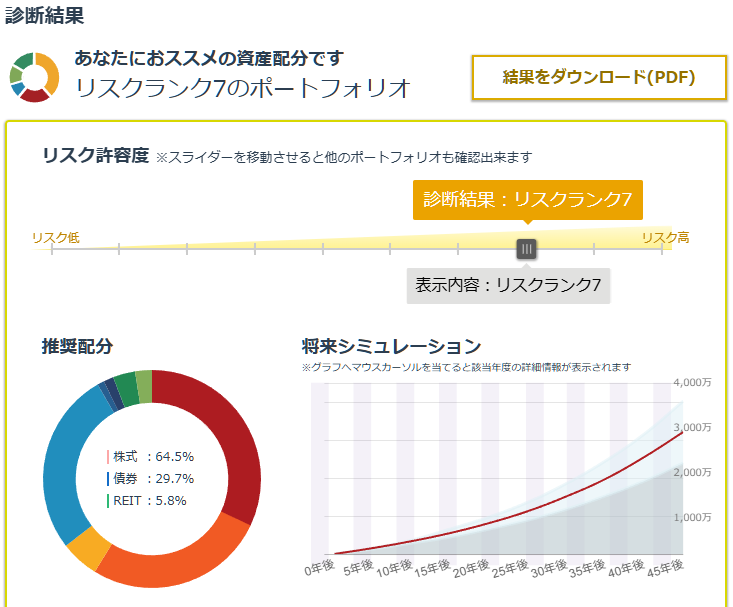The width and height of the screenshot is (733, 607).
Task: Download the results as PDF
Action: click(598, 77)
